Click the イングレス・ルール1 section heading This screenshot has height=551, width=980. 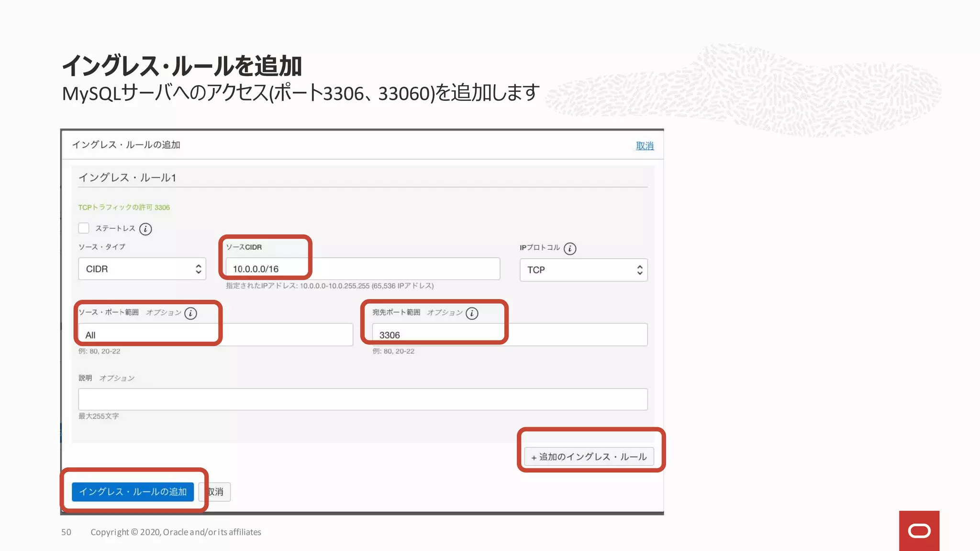(127, 177)
